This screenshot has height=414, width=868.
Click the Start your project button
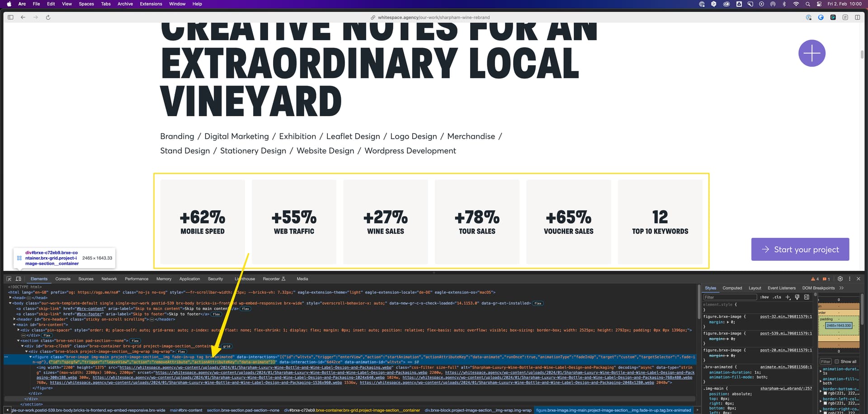[x=800, y=249]
